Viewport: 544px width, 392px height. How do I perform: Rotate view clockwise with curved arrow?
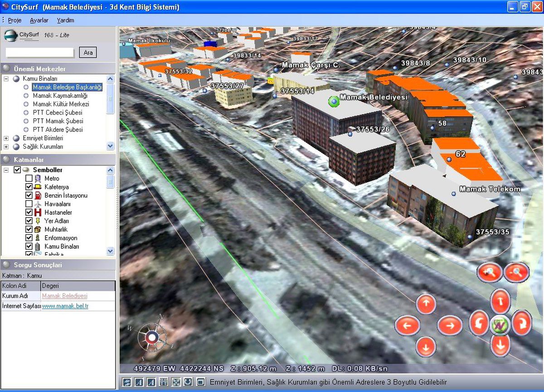point(521,322)
